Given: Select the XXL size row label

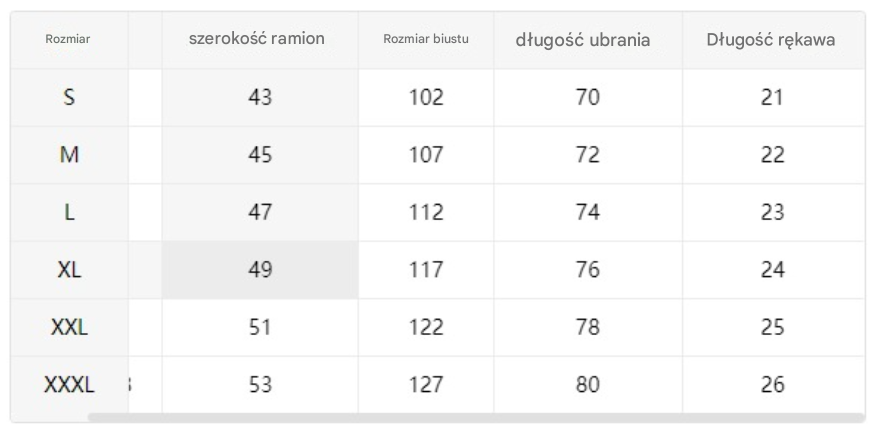Looking at the screenshot, I should tap(69, 327).
